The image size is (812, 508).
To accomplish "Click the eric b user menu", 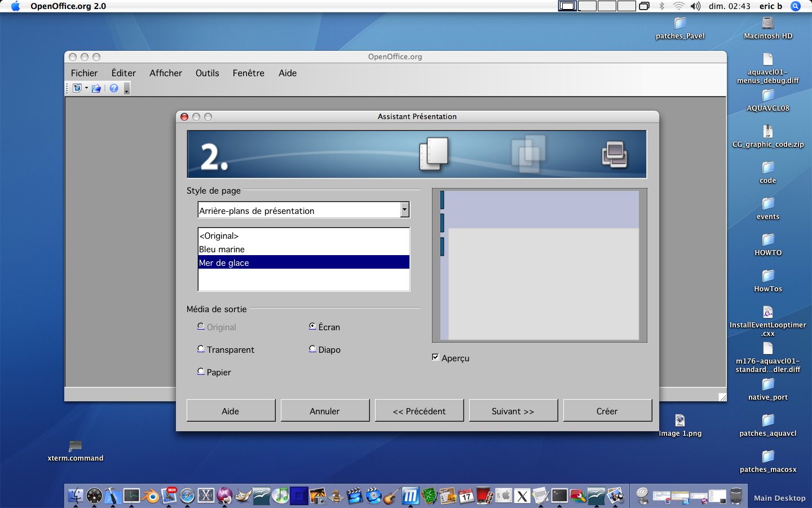I will click(771, 6).
